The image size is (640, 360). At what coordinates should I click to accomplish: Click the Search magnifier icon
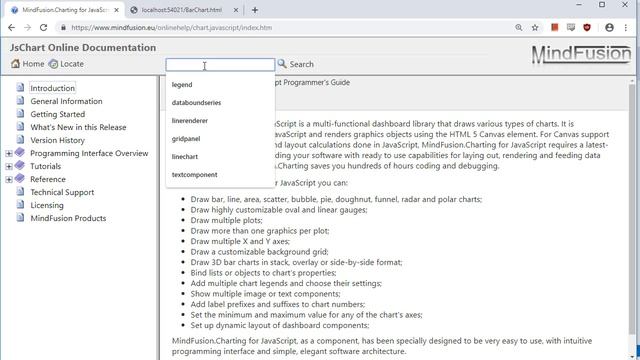pos(282,64)
